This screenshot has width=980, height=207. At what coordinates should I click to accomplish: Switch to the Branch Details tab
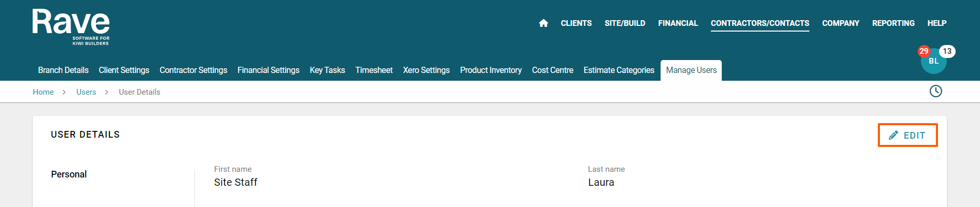63,70
